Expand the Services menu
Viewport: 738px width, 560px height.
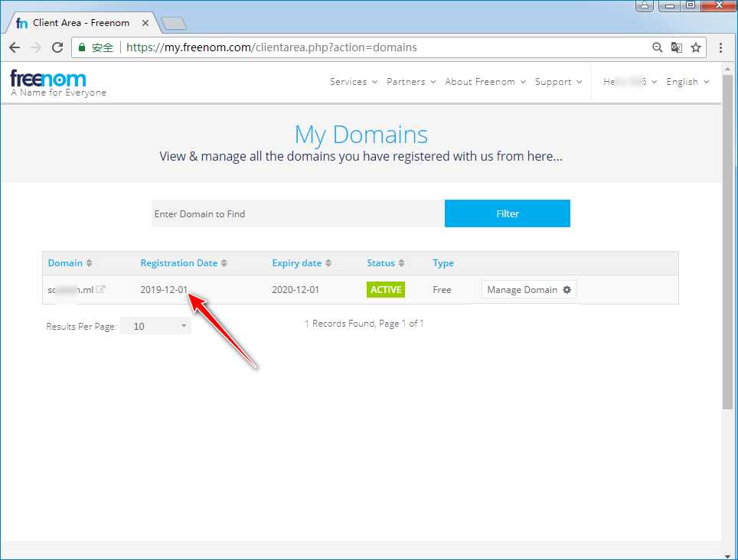coord(354,82)
